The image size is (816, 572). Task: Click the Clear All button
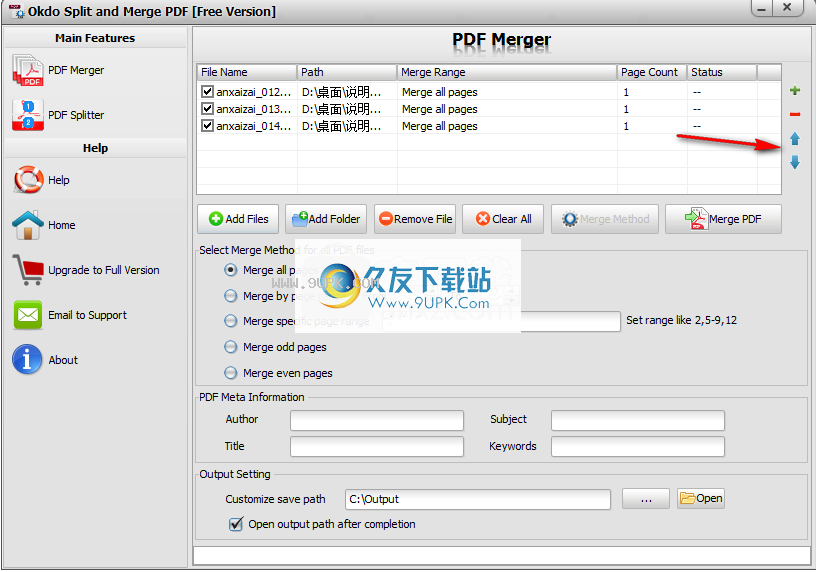click(503, 219)
